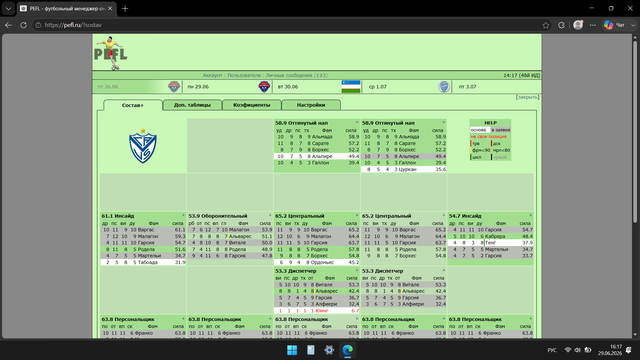Click the flag next to вт 30.06

point(351,87)
